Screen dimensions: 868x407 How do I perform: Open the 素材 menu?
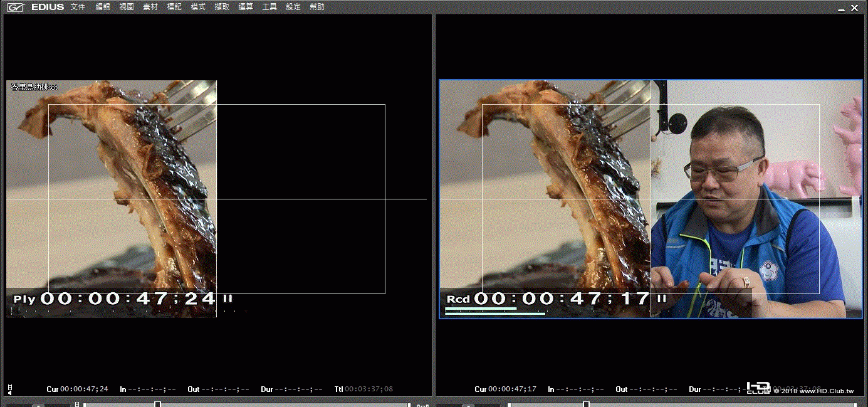150,7
